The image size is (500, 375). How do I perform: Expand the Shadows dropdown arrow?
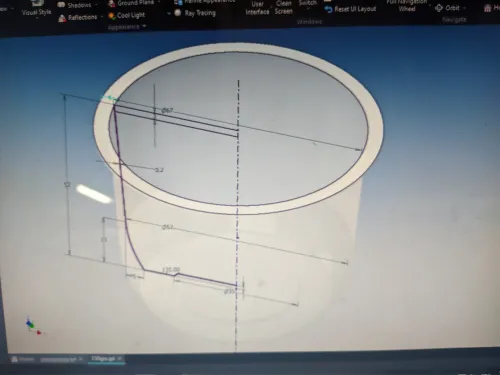point(97,5)
